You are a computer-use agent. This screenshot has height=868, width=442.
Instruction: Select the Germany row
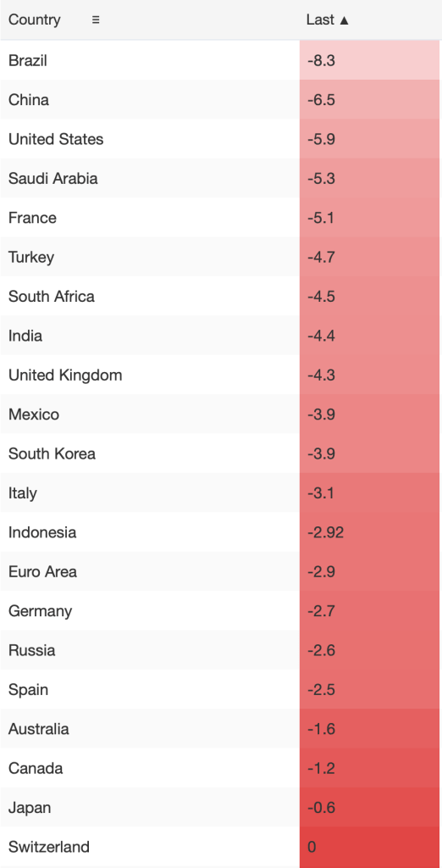[221, 610]
